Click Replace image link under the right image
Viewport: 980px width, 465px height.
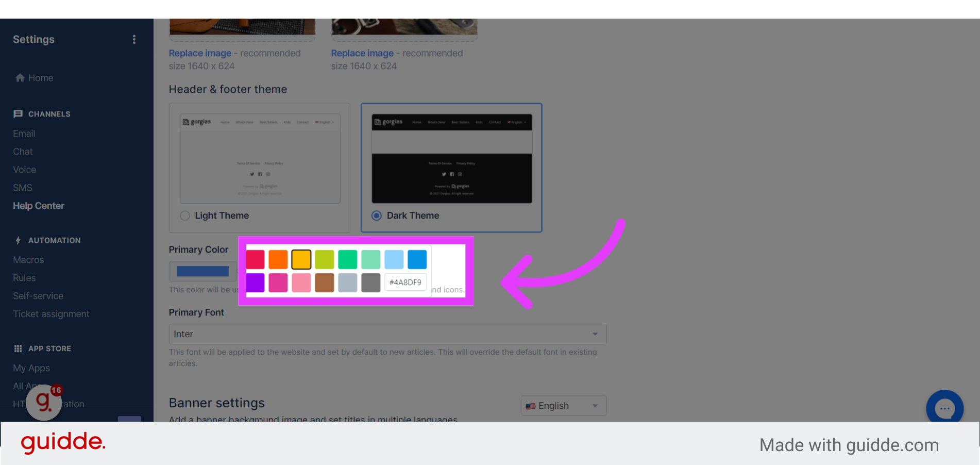(362, 53)
